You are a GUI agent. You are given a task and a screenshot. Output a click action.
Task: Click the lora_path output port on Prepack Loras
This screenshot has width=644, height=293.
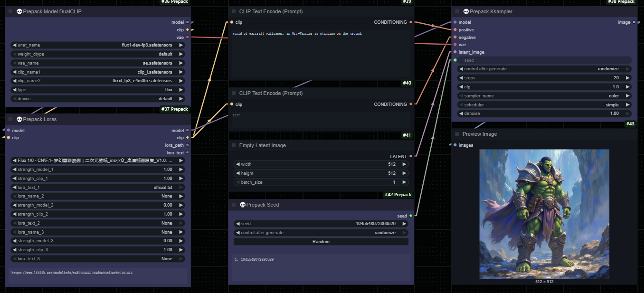pos(188,145)
